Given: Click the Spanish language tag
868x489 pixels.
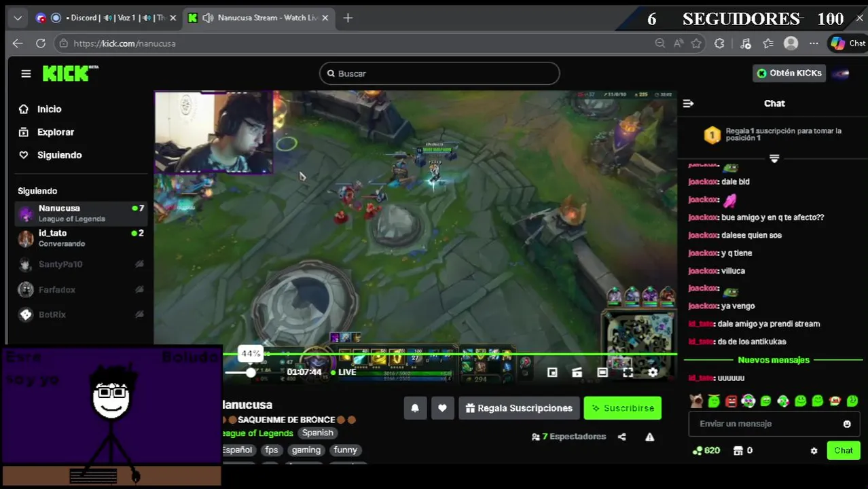Looking at the screenshot, I should [318, 433].
